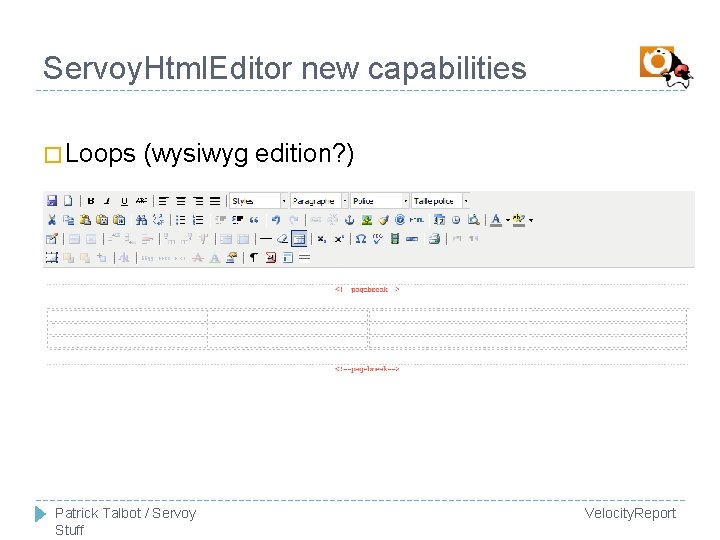Click the Insert layer icon
The height and width of the screenshot is (540, 720).
coord(52,258)
